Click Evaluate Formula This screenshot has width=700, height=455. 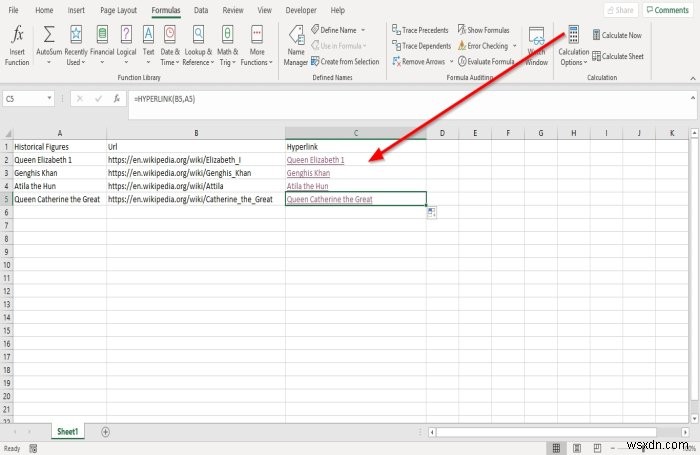486,61
